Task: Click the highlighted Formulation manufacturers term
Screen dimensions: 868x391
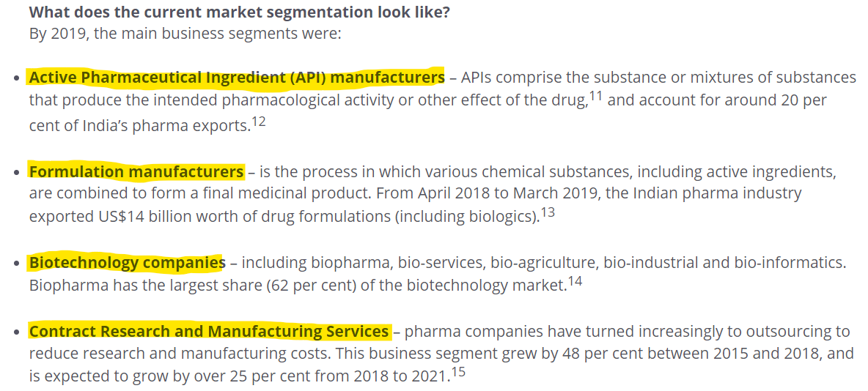Action: [136, 172]
